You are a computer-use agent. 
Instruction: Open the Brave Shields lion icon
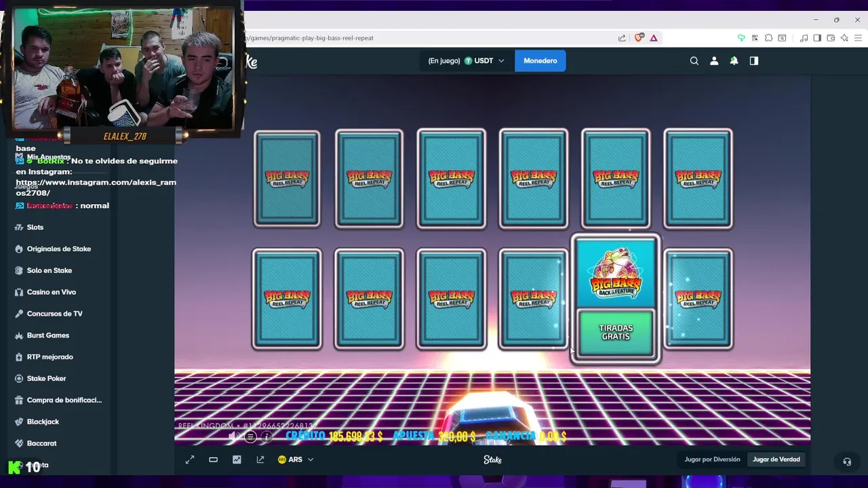[x=639, y=38]
